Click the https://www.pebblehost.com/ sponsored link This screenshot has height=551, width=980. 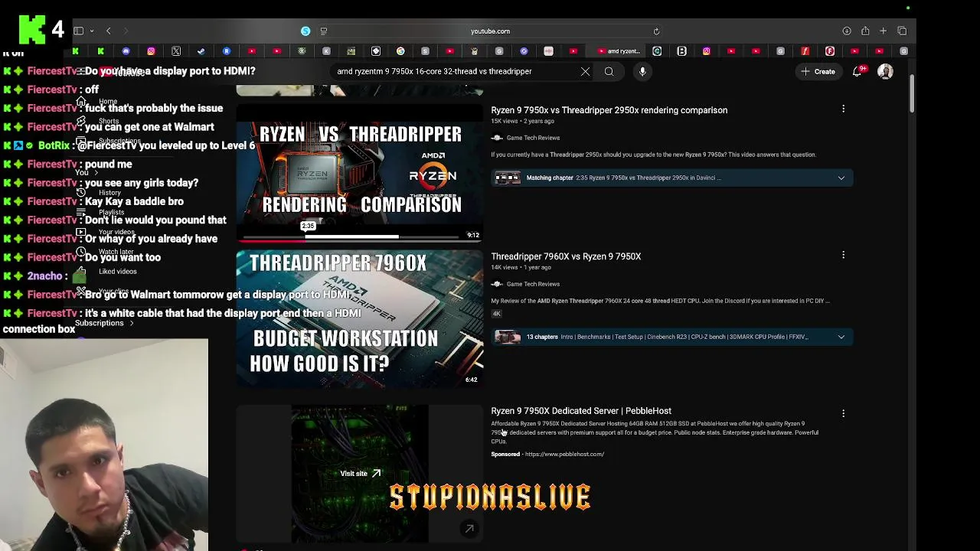564,454
